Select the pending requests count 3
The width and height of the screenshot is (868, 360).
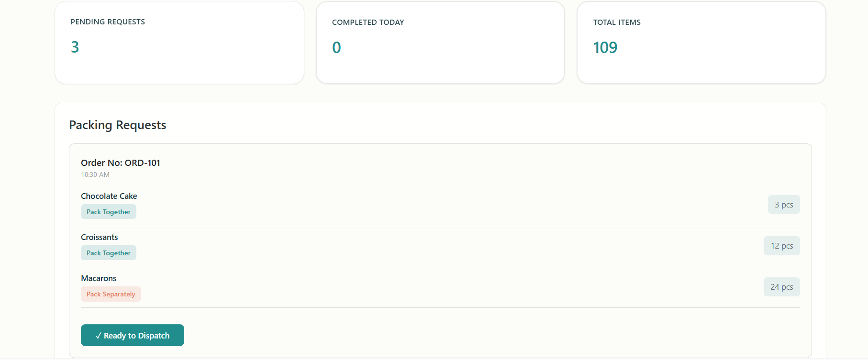coord(75,47)
